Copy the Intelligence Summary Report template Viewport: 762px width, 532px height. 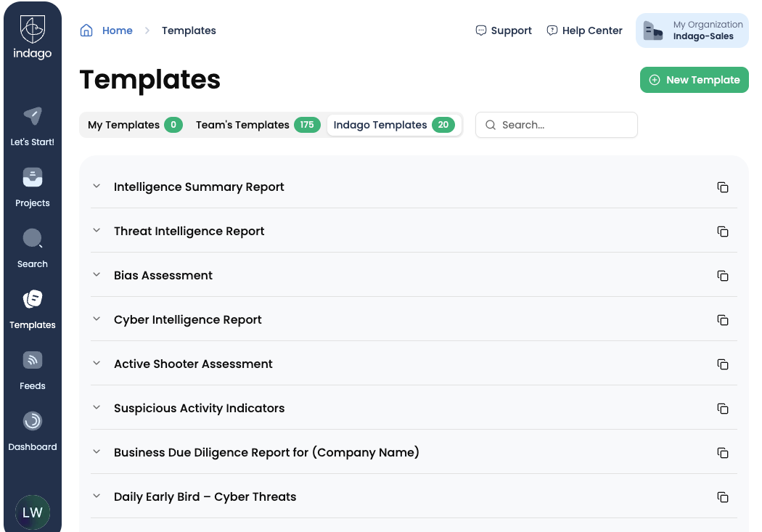coord(723,187)
